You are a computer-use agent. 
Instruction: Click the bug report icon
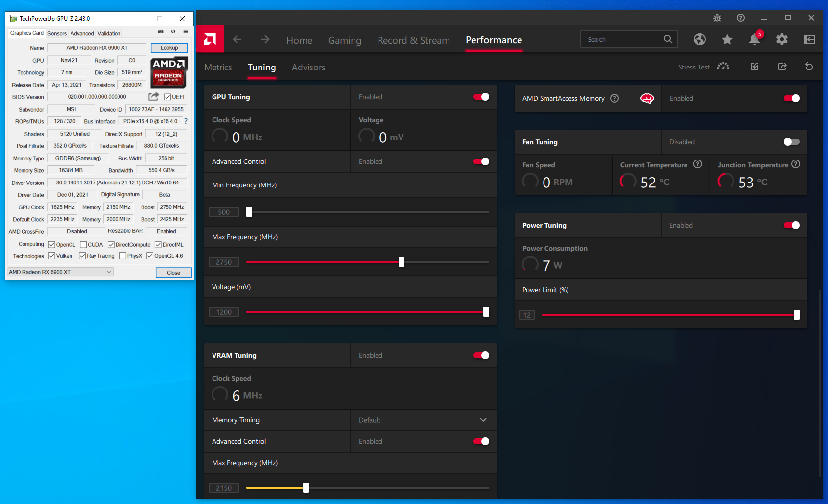717,18
